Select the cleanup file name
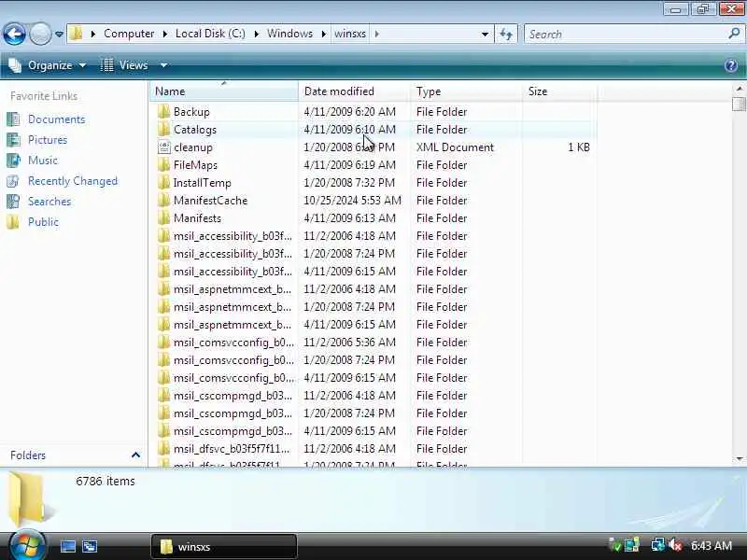 pyautogui.click(x=193, y=147)
